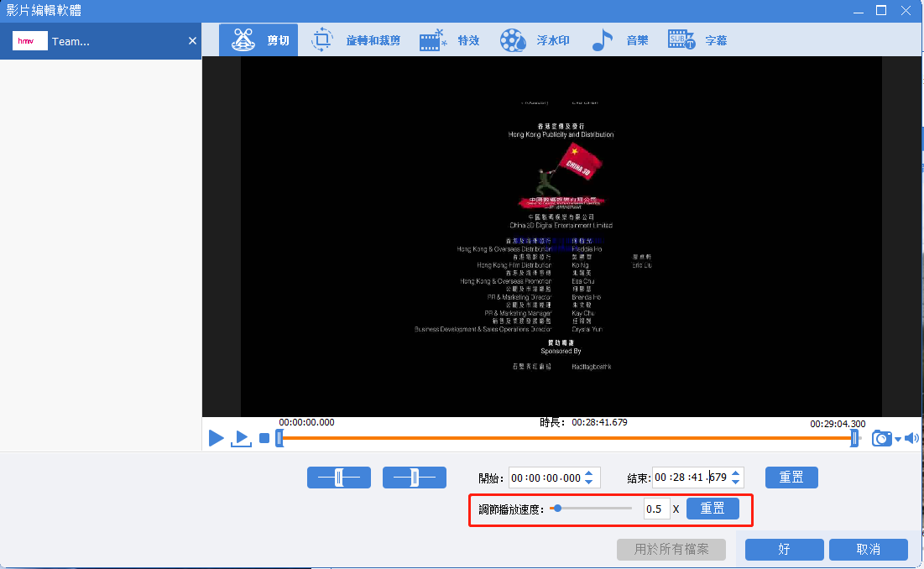This screenshot has height=569, width=924.
Task: Click the playback speed slider handle
Action: (557, 509)
